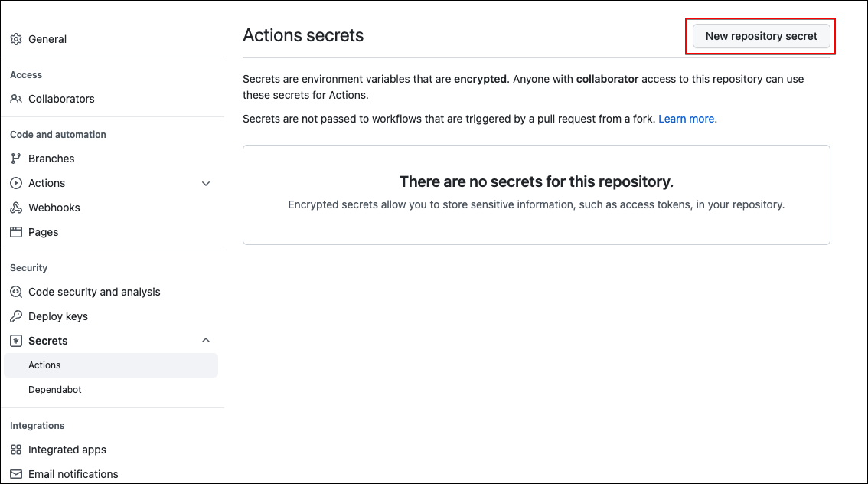Click the Branches git-branch icon
Image resolution: width=868 pixels, height=484 pixels.
tap(16, 159)
